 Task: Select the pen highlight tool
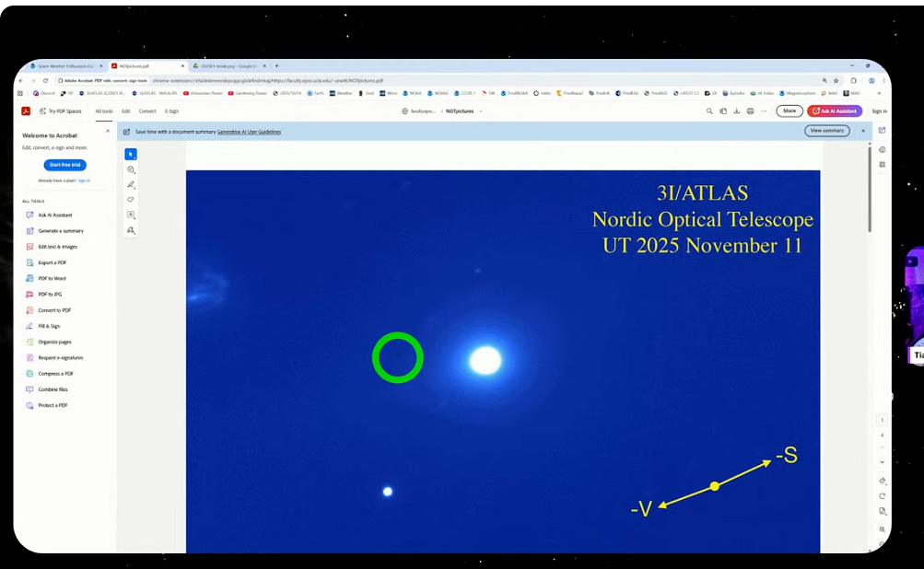(x=131, y=185)
